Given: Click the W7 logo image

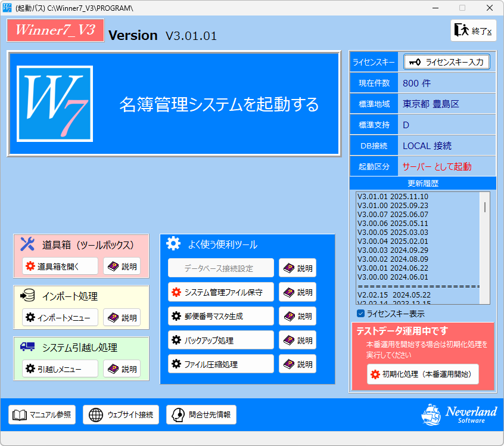Looking at the screenshot, I should click(x=55, y=104).
